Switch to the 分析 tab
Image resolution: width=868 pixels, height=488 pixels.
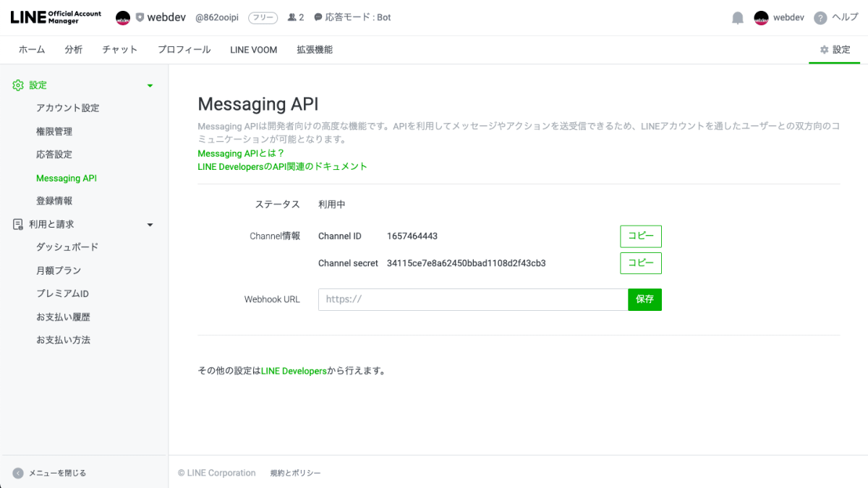coord(74,50)
